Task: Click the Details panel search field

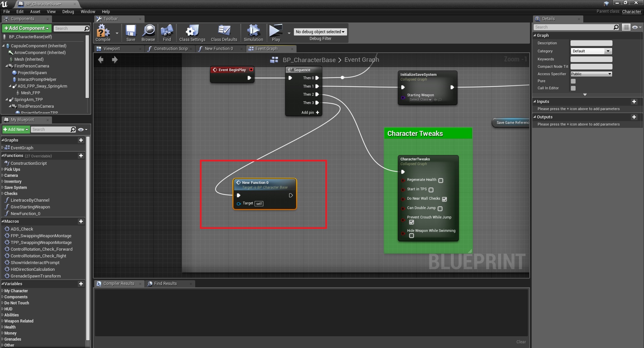Action: coord(574,27)
